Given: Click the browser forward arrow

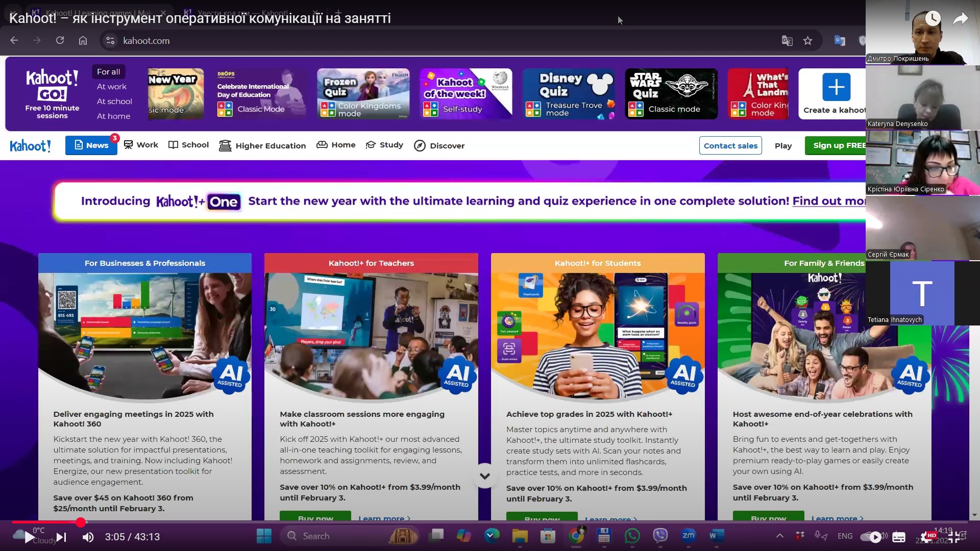Looking at the screenshot, I should point(37,40).
